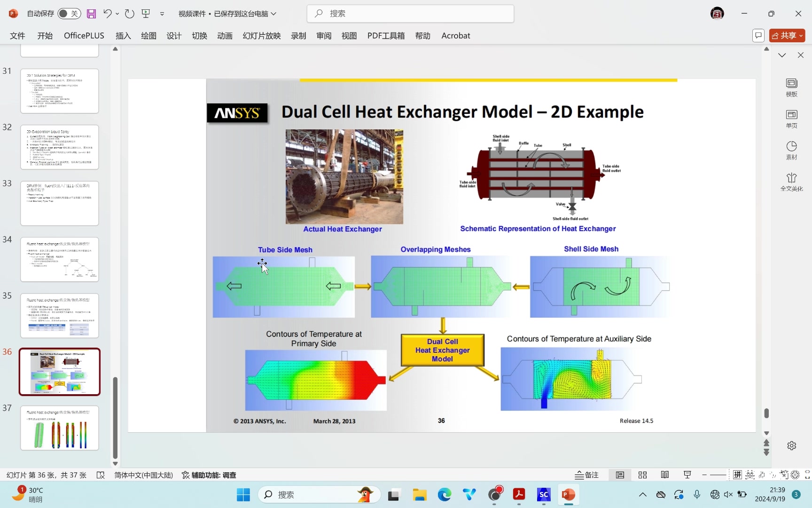
Task: Click the accessibility 辅助功能: 调查 indicator
Action: click(x=209, y=475)
